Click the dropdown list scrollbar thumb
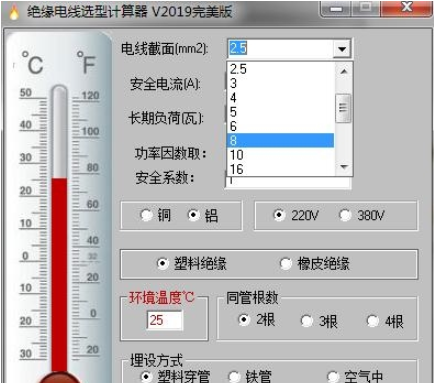Viewport: 434px width, 383px height. pos(343,108)
